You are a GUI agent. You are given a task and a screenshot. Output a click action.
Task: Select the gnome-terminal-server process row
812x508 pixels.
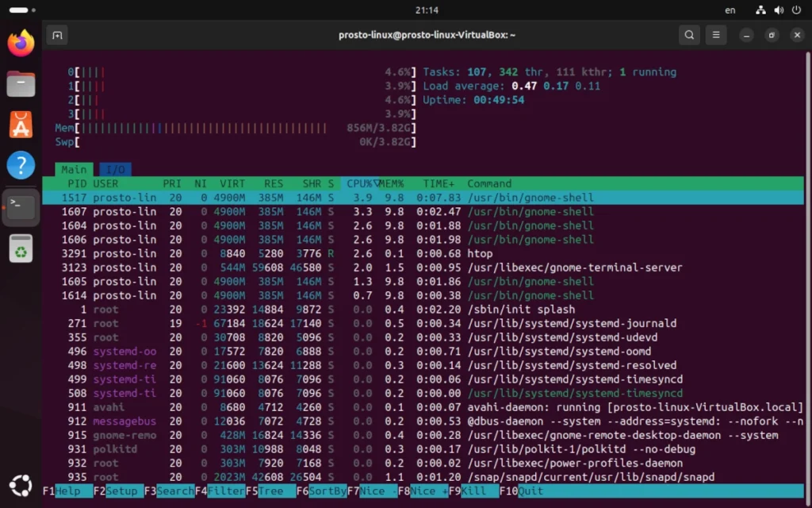[423, 267]
